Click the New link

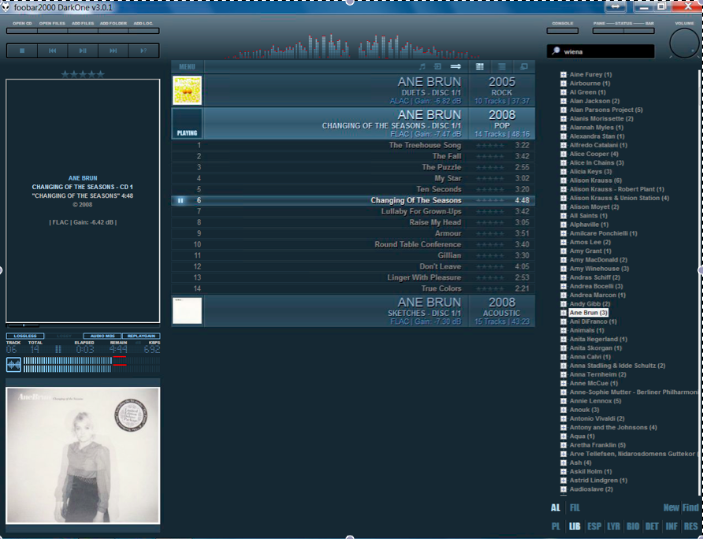point(671,508)
